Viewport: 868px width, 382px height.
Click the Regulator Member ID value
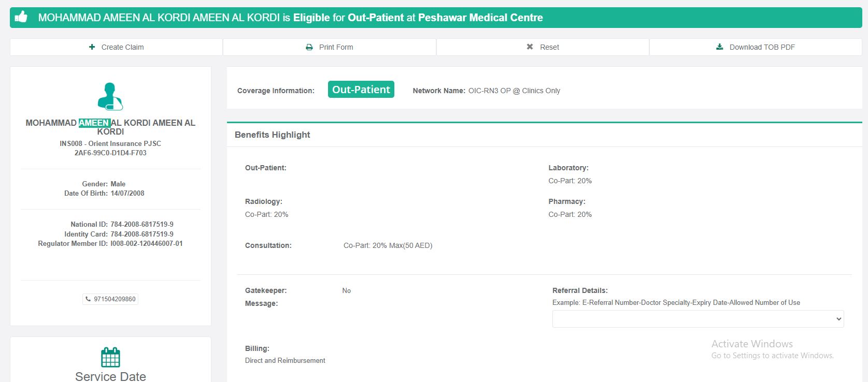(x=147, y=243)
